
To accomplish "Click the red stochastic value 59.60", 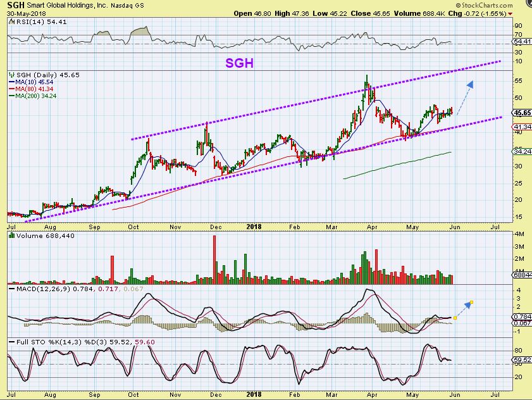I will 145,342.
